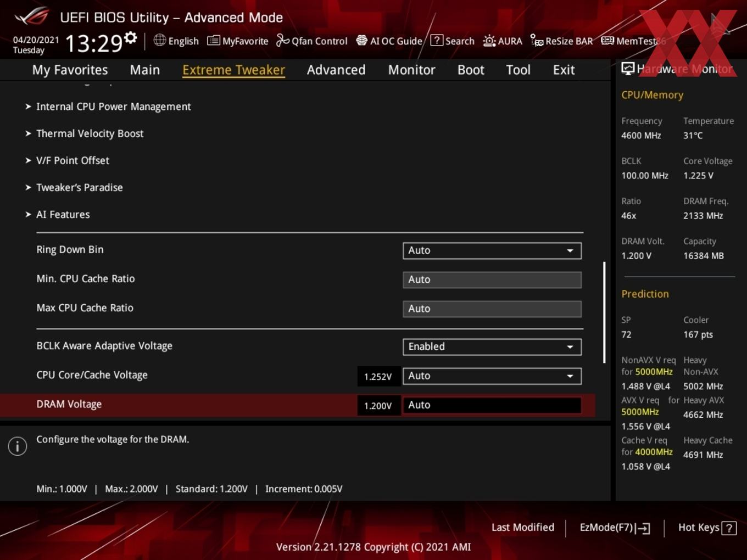Click the vertical scrollbar thumb of settings list

(604, 312)
